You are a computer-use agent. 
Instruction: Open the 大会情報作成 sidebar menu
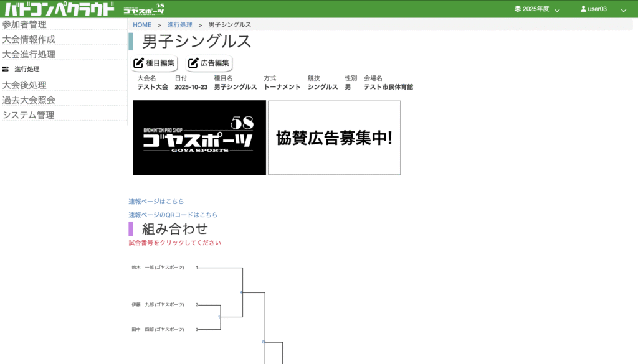click(29, 39)
